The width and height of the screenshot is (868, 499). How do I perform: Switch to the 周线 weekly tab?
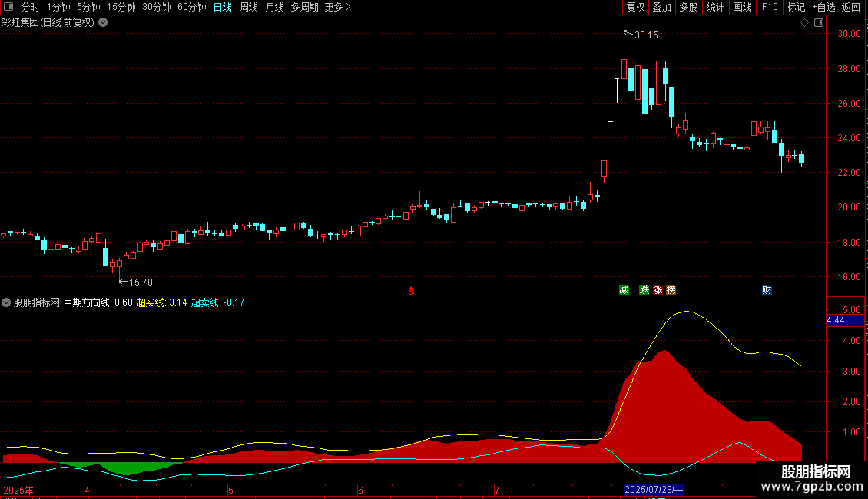(x=249, y=7)
